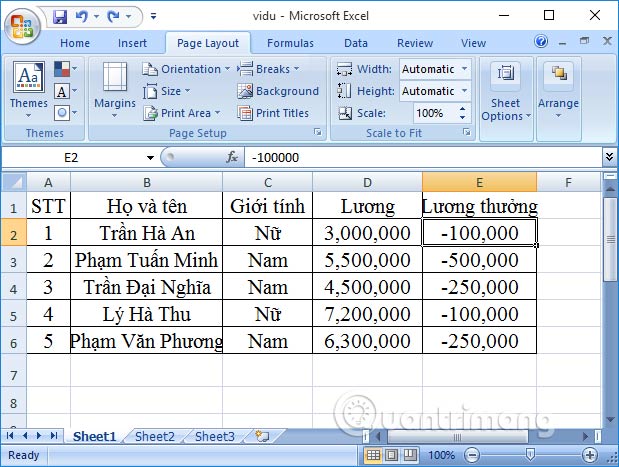The height and width of the screenshot is (467, 619).
Task: Select column D header
Action: tap(367, 182)
